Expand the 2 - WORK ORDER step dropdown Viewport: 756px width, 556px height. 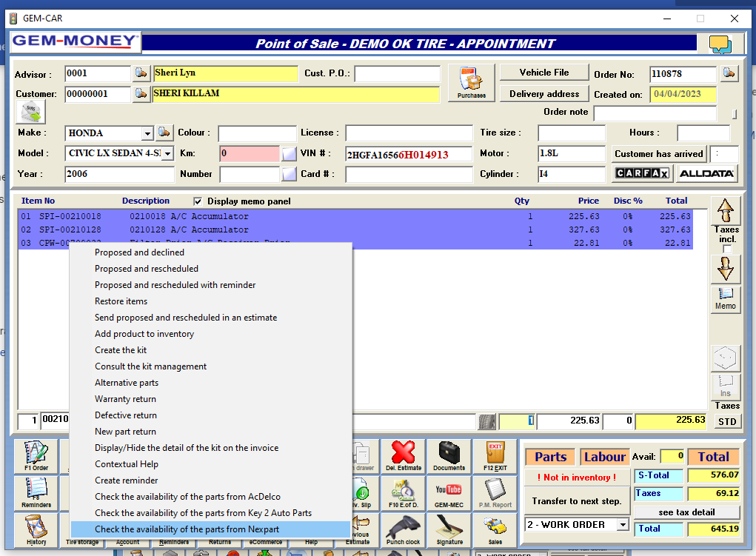point(623,524)
